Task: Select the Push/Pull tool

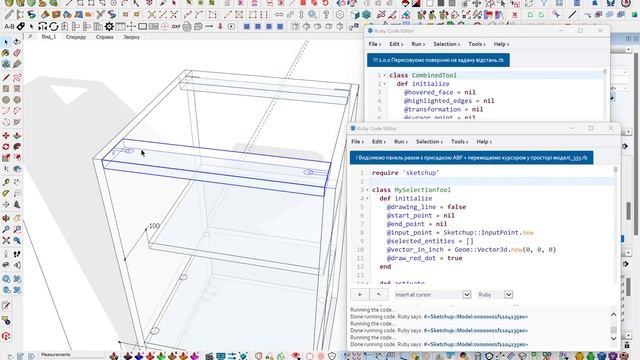Action: tap(17, 136)
